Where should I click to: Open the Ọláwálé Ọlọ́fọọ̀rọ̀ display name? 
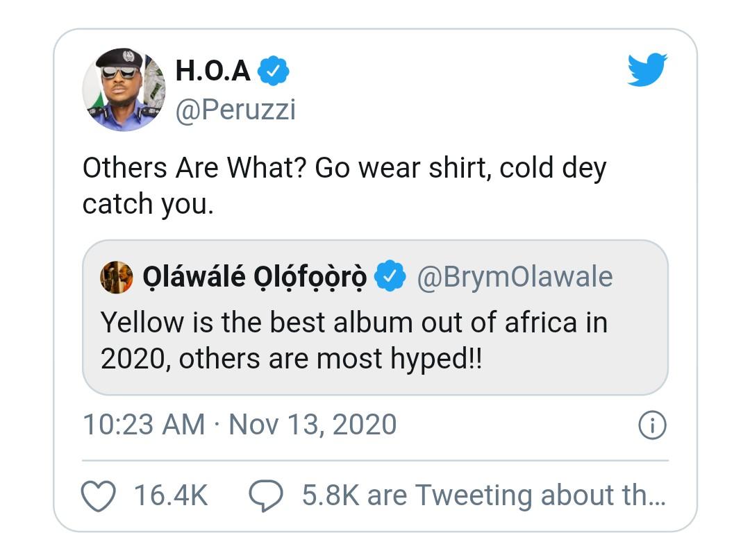point(254,278)
